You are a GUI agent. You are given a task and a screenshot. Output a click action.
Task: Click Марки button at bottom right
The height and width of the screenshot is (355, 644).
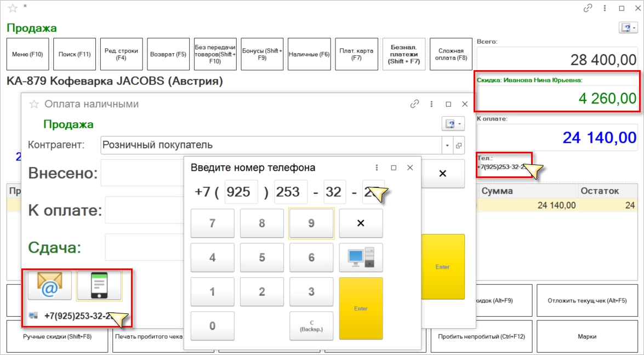pyautogui.click(x=587, y=336)
